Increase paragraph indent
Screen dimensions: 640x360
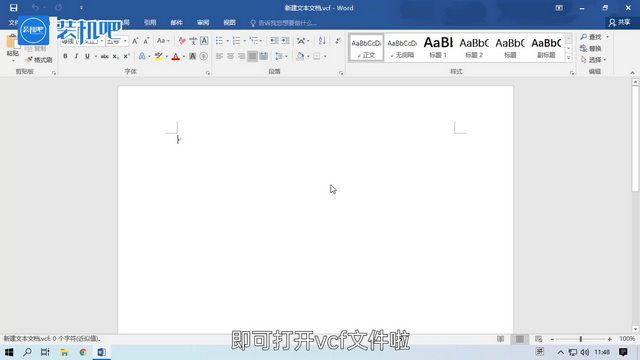click(x=285, y=40)
